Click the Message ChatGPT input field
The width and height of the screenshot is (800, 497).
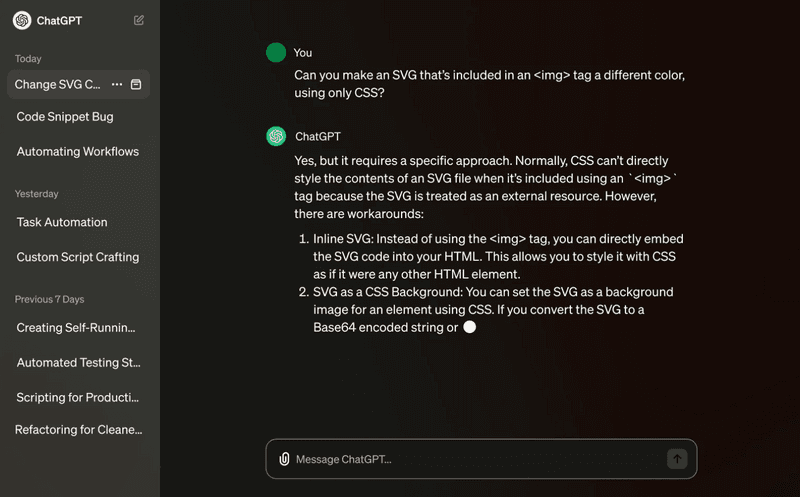475,459
